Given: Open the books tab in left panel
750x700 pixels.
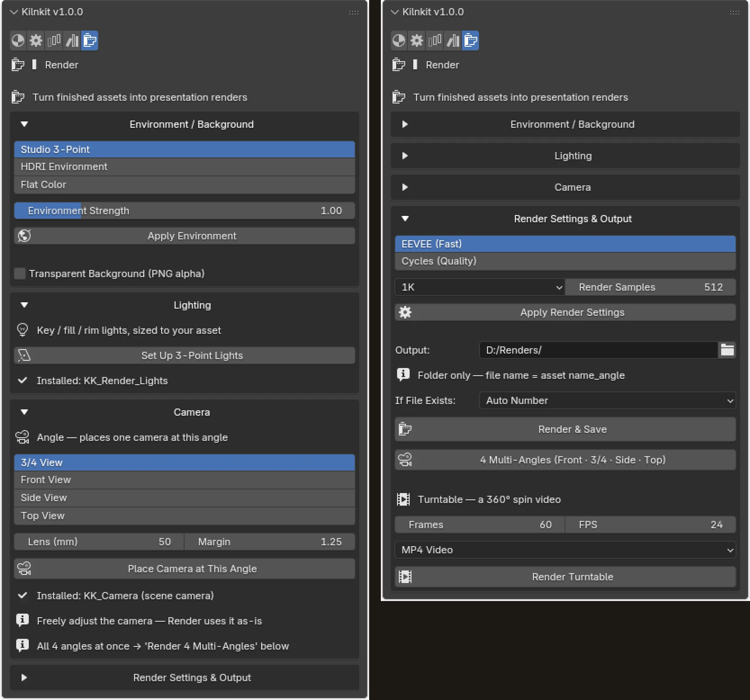Looking at the screenshot, I should pos(72,41).
